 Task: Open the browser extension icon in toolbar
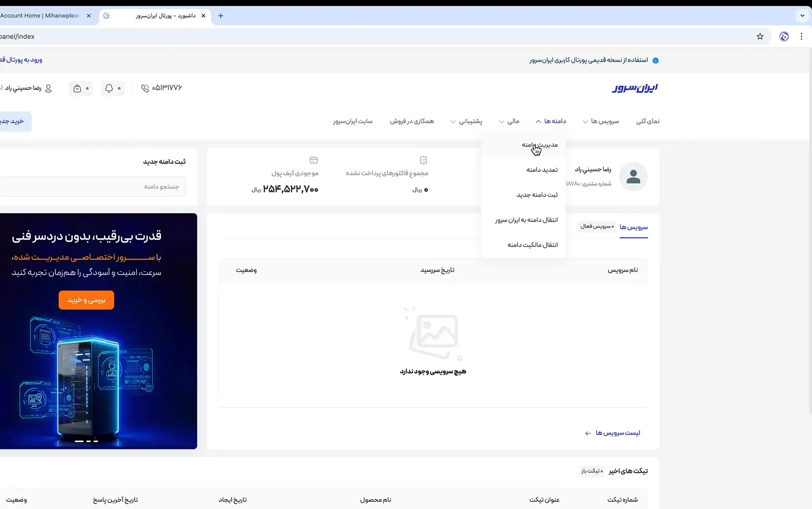pos(784,37)
